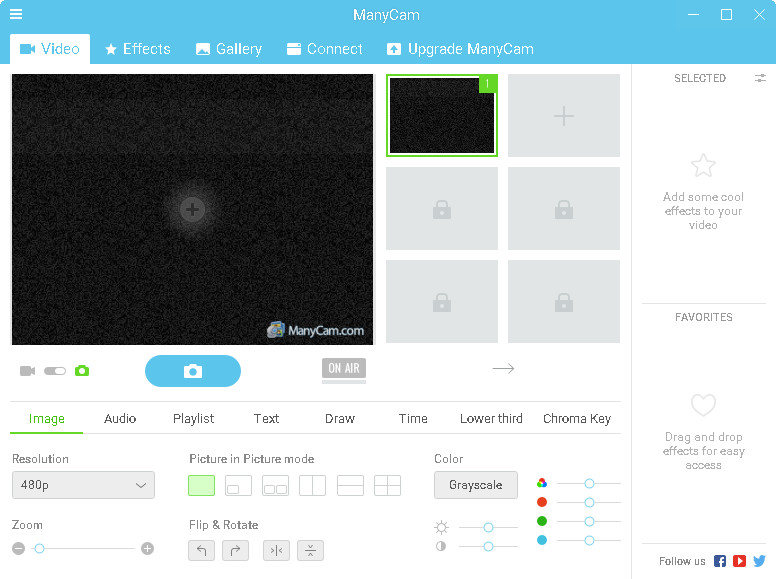This screenshot has width=776, height=579.
Task: Open ManyCam's Facebook page
Action: (720, 561)
